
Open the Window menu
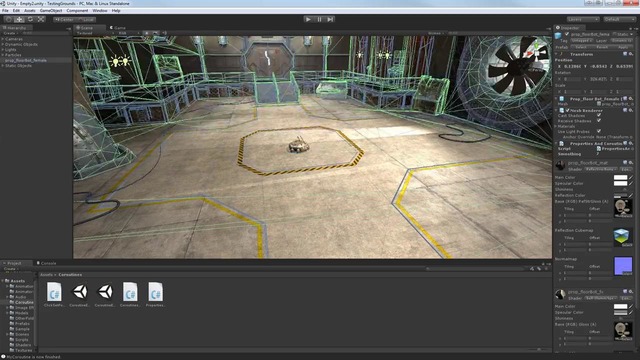click(100, 11)
